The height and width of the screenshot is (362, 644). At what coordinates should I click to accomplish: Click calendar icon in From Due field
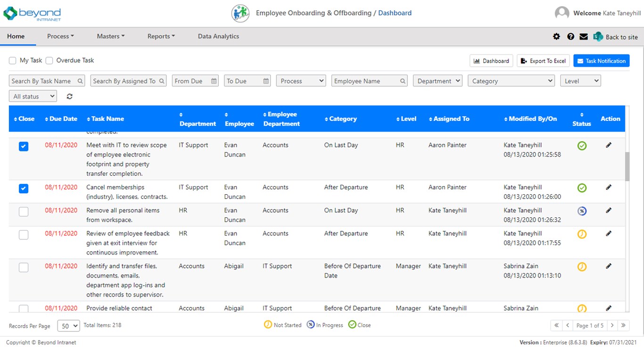214,81
